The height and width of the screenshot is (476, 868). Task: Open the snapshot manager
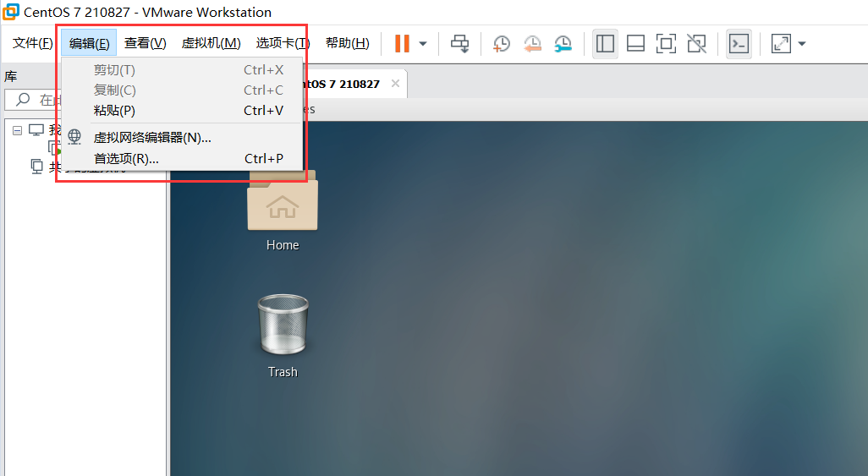pyautogui.click(x=563, y=44)
